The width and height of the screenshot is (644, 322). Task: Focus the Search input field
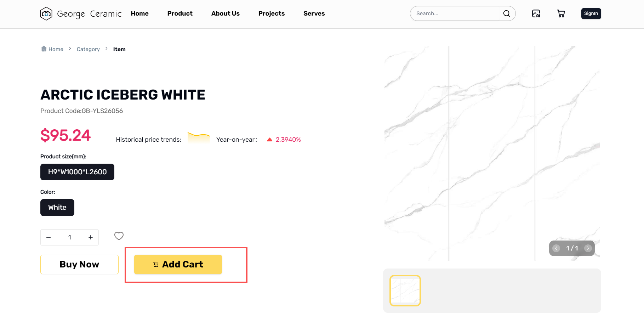point(457,13)
